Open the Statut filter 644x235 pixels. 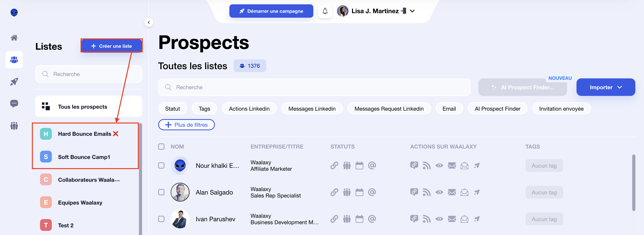(x=172, y=109)
